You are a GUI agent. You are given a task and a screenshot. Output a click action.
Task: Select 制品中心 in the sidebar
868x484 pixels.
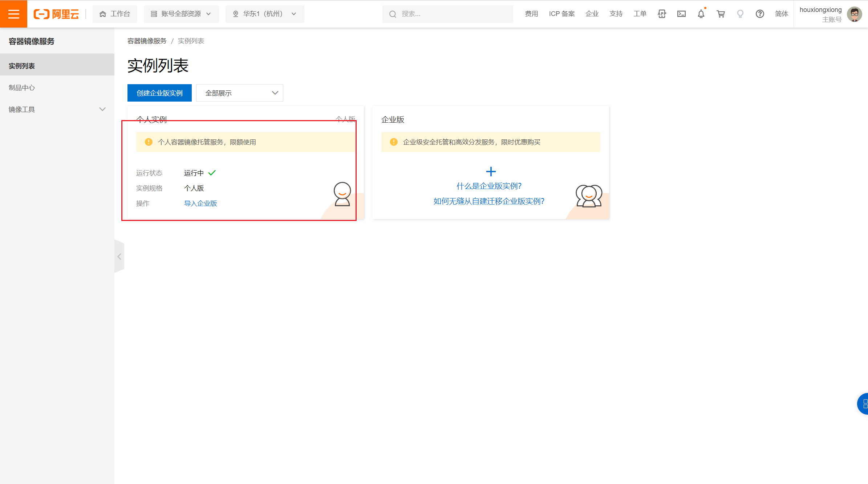[x=22, y=87]
